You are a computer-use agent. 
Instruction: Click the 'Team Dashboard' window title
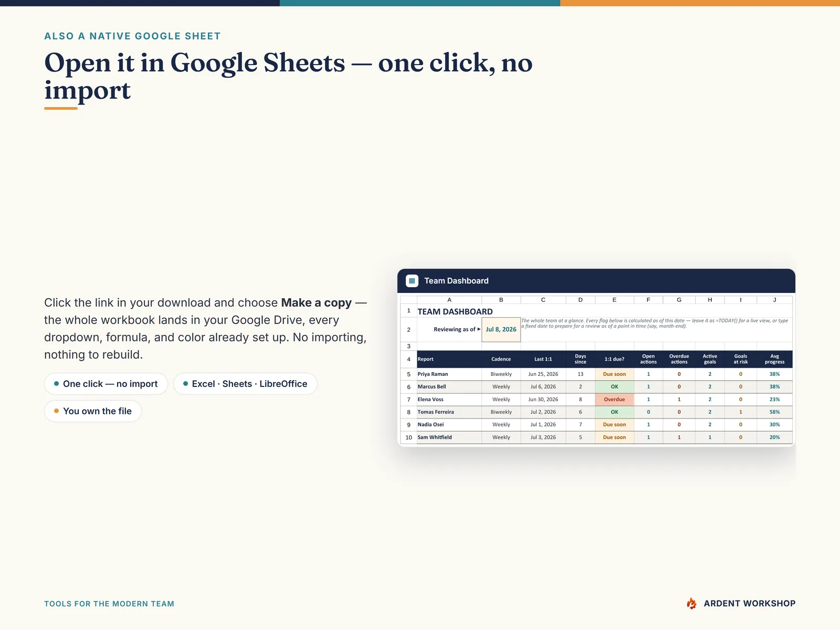[456, 281]
